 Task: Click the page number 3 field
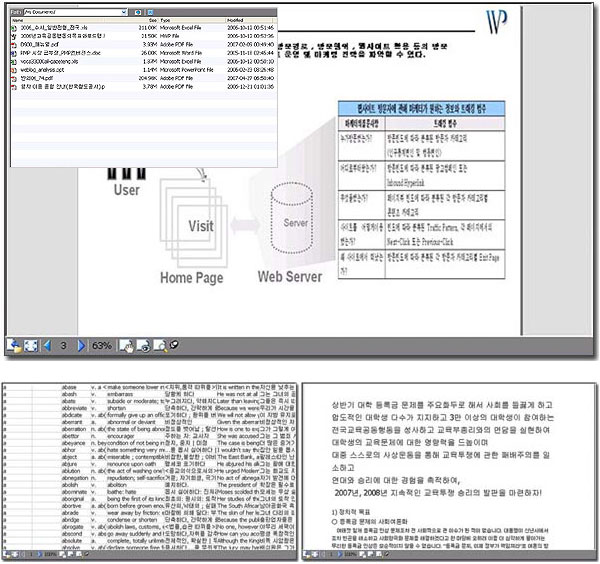tap(64, 346)
